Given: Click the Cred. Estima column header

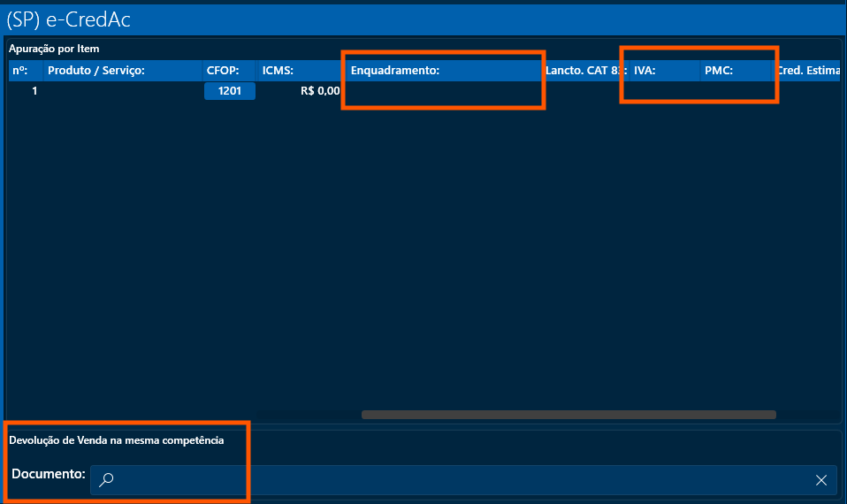Looking at the screenshot, I should click(807, 71).
